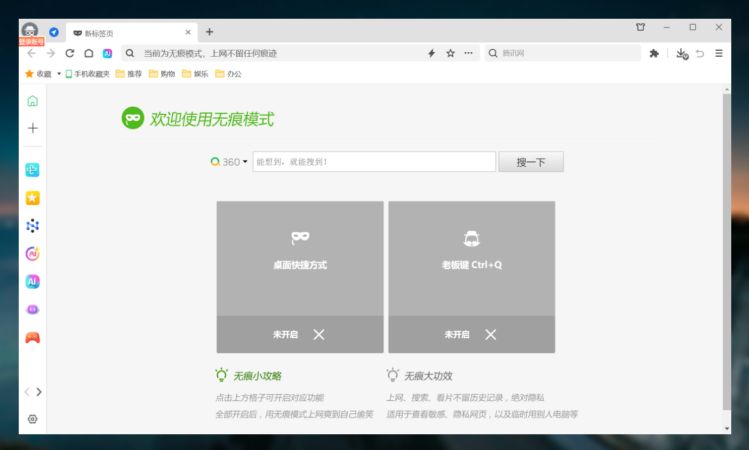
Task: Open the 购物 bookmark folder
Action: point(161,74)
